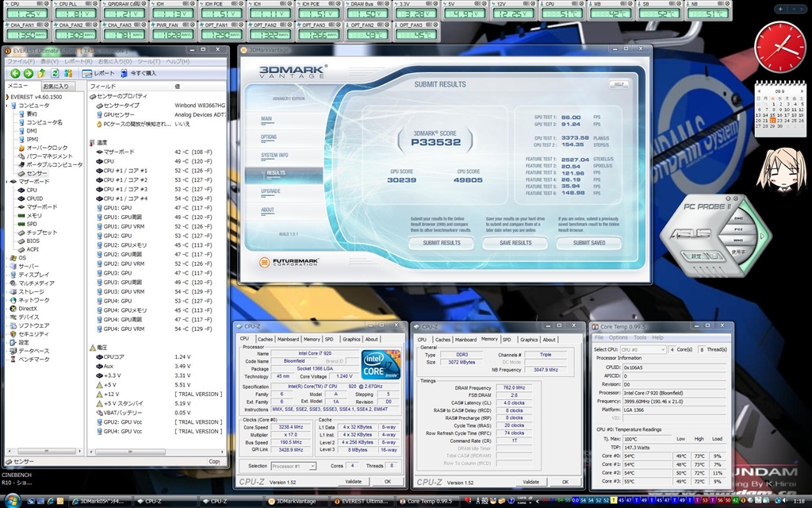
Task: Click the green back arrow in EVEREST toolbar
Action: [x=15, y=73]
